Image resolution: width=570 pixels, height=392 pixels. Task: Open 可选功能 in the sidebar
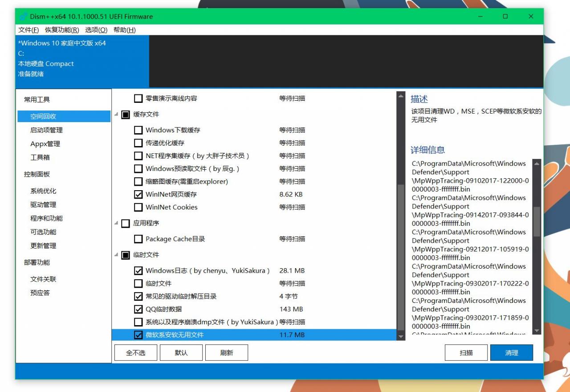tap(43, 232)
